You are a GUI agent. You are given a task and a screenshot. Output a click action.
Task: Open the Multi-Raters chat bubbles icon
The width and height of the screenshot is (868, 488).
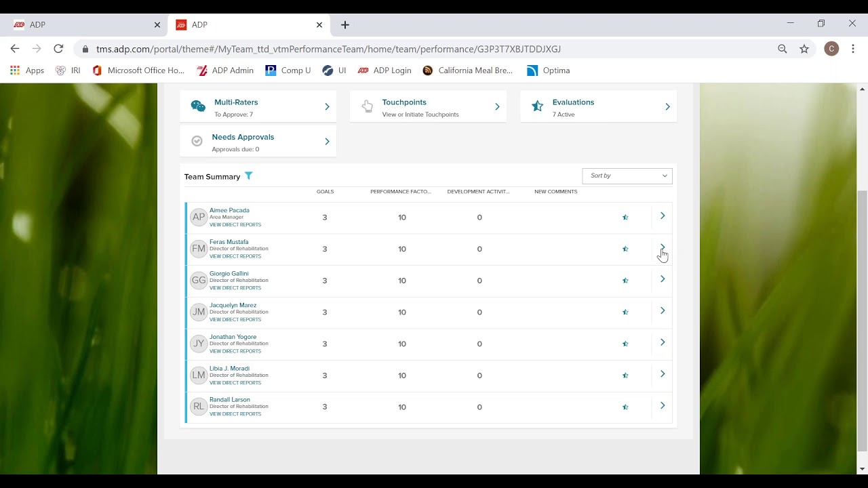tap(198, 106)
